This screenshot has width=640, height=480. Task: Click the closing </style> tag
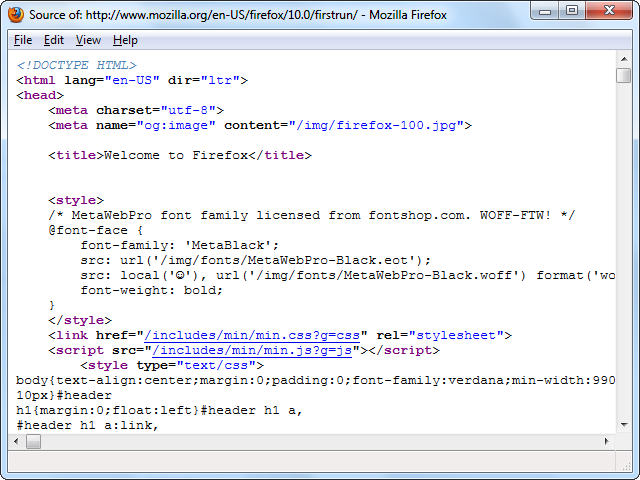80,320
